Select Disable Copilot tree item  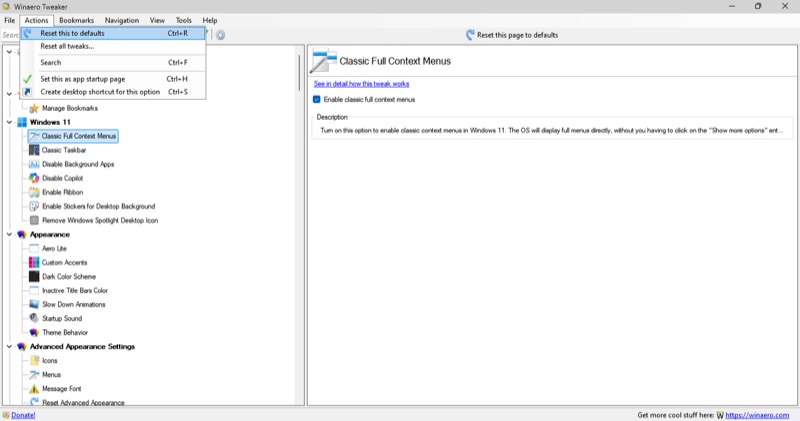62,178
